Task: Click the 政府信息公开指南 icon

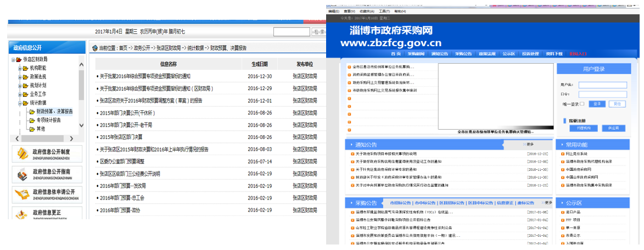Action: (x=22, y=175)
